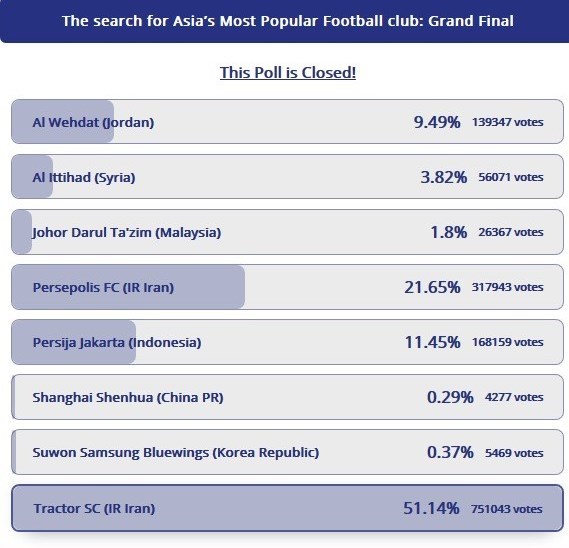Click the 1.8% percentage for Johor
Viewport: 569px width, 548px height.
[x=449, y=232]
